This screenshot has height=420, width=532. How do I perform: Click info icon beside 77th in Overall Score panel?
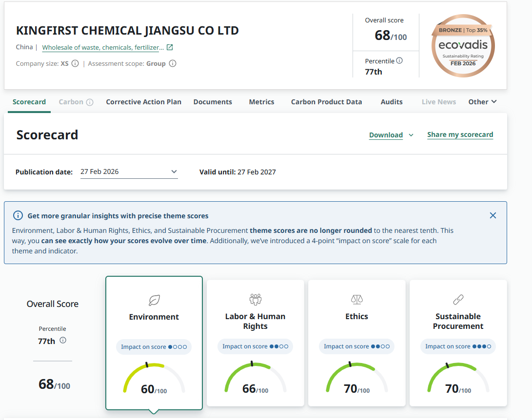click(63, 340)
